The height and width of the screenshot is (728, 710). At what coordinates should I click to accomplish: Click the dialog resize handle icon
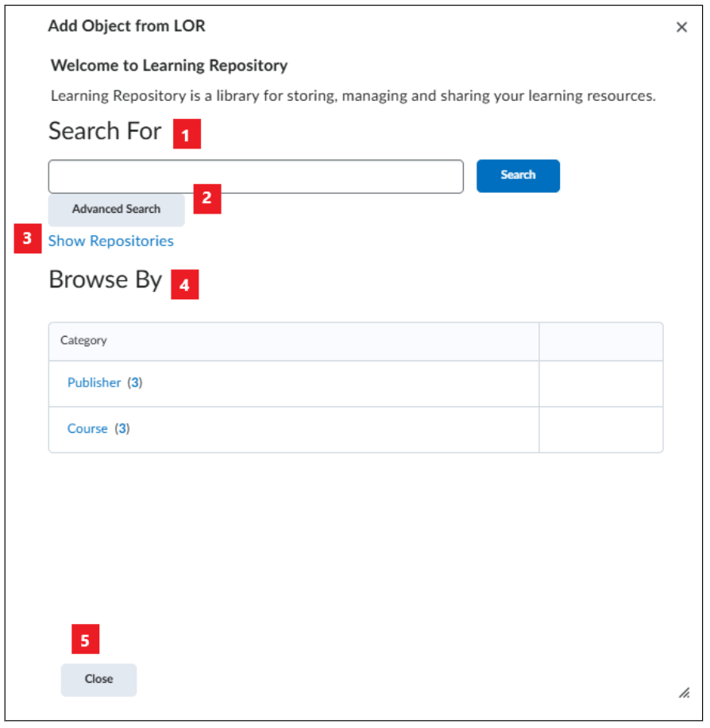684,693
